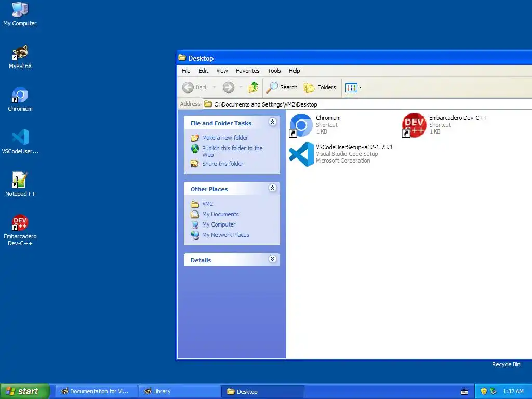Click Desktop window title folder icon
Viewport: 532px width, 399px height.
[x=182, y=58]
